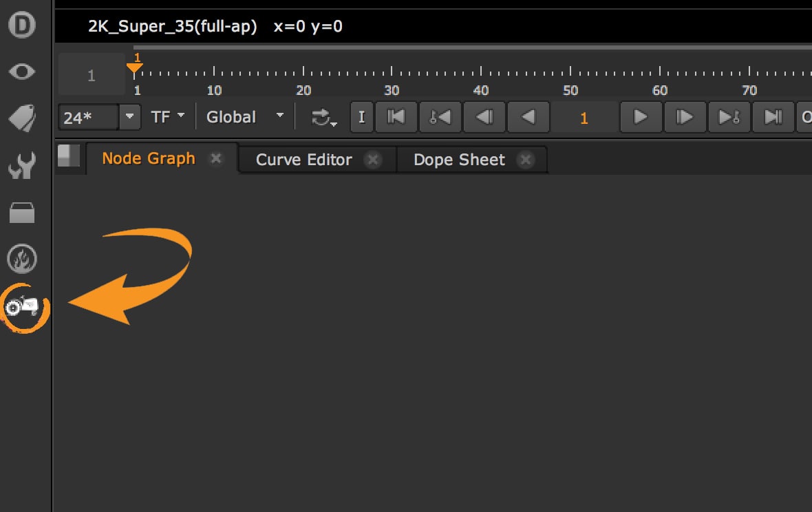This screenshot has height=512, width=812.
Task: Toggle the in-point I button
Action: click(x=361, y=117)
